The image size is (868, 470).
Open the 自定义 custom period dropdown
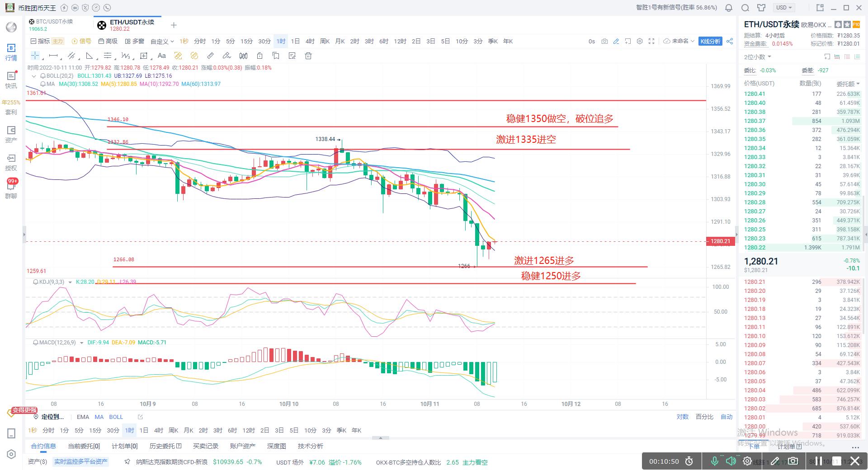click(162, 42)
